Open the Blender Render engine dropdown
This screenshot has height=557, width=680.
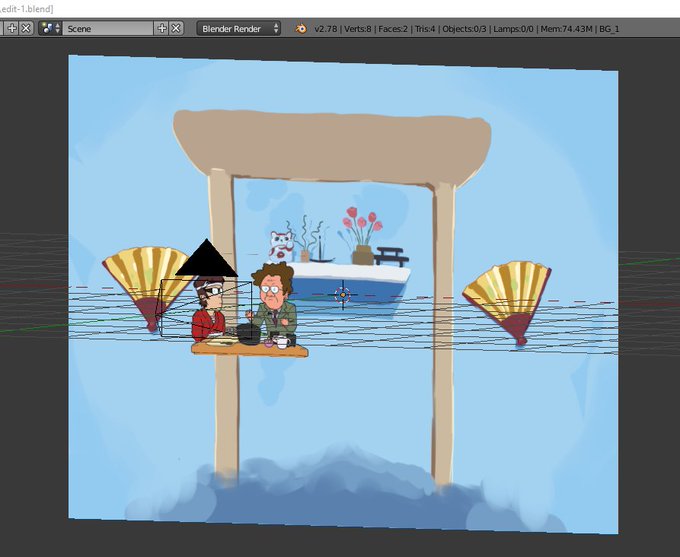[x=239, y=29]
